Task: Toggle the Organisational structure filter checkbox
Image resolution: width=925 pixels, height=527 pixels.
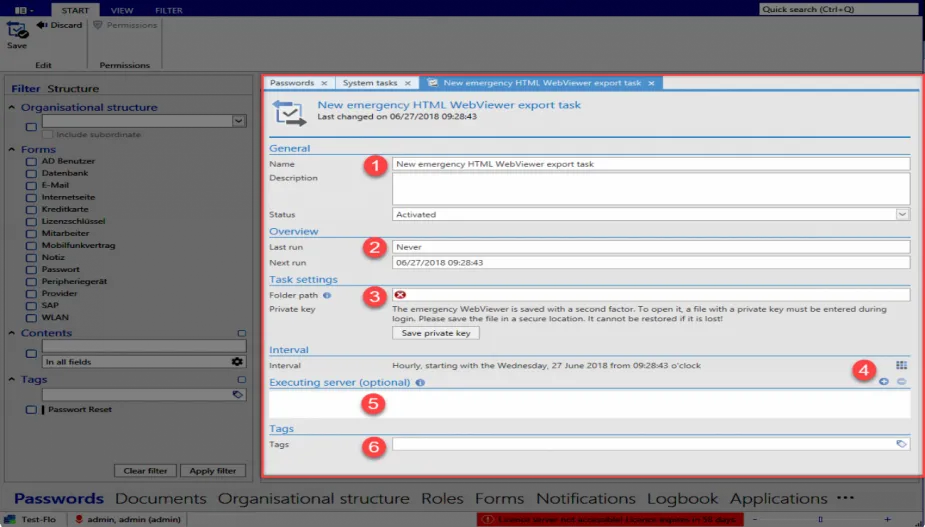Action: 31,126
